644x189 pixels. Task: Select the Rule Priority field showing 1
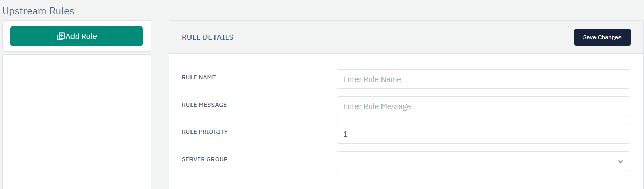[483, 134]
